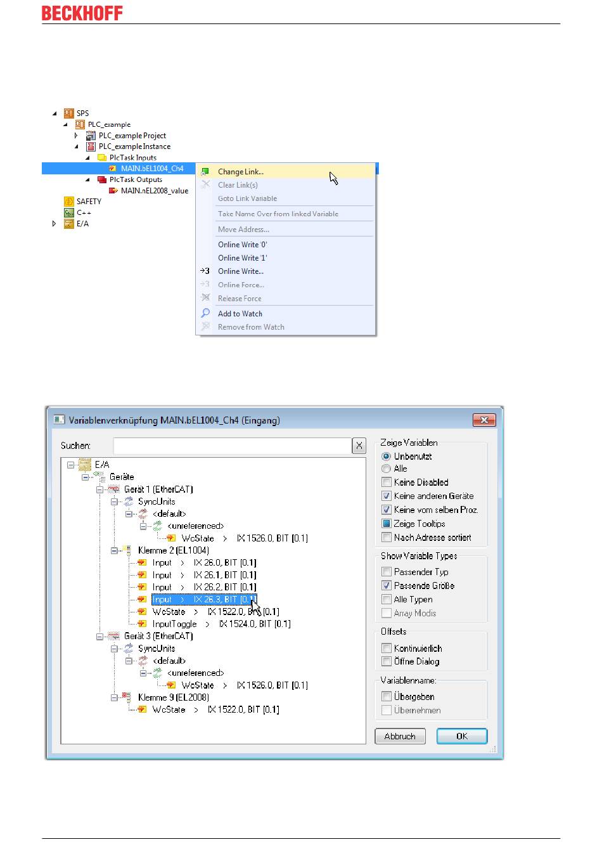This screenshot has width=602, height=868.
Task: Close the Variablenverknüpfung dialog
Action: tap(484, 420)
